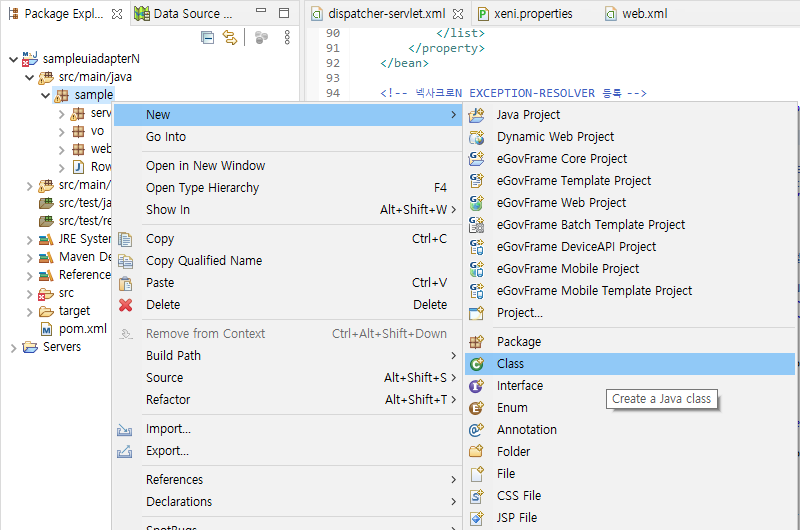Choose eGovFrame Web Project
800x530 pixels.
pyautogui.click(x=561, y=203)
